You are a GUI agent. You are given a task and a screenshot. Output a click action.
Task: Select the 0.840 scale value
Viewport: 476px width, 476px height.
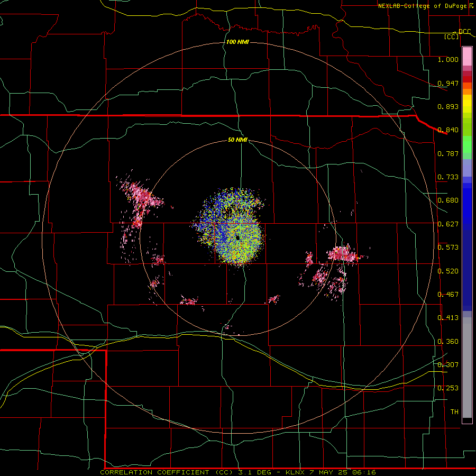click(448, 130)
